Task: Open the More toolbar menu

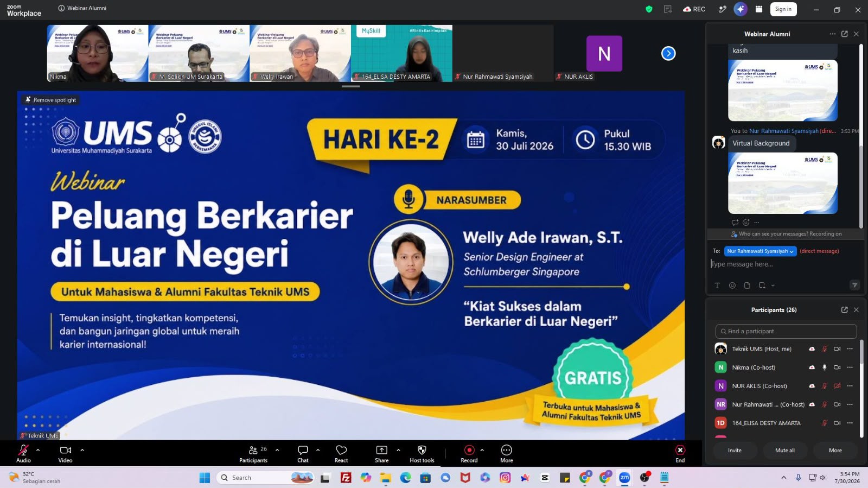Action: point(507,453)
